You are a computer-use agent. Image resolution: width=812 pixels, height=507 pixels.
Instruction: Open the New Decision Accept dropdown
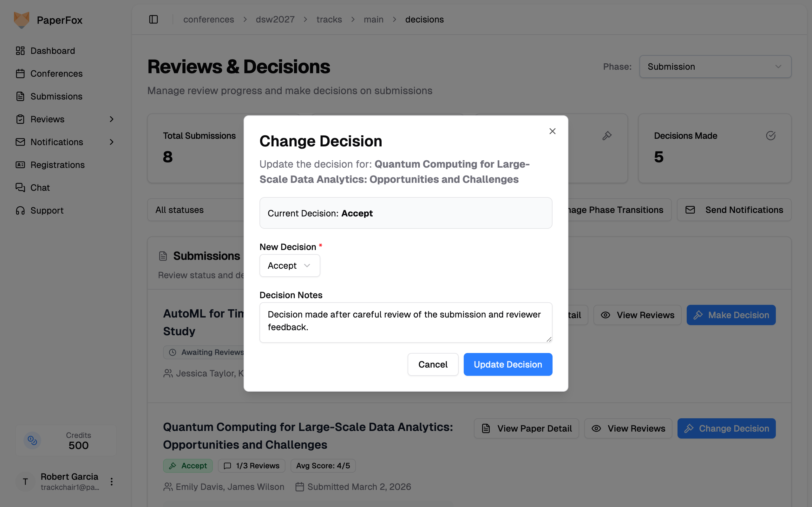[289, 266]
